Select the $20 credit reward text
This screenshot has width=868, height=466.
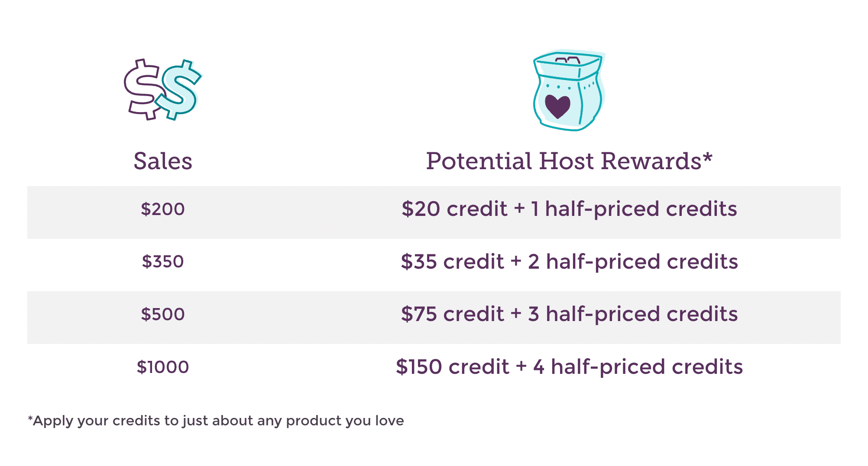tap(454, 209)
